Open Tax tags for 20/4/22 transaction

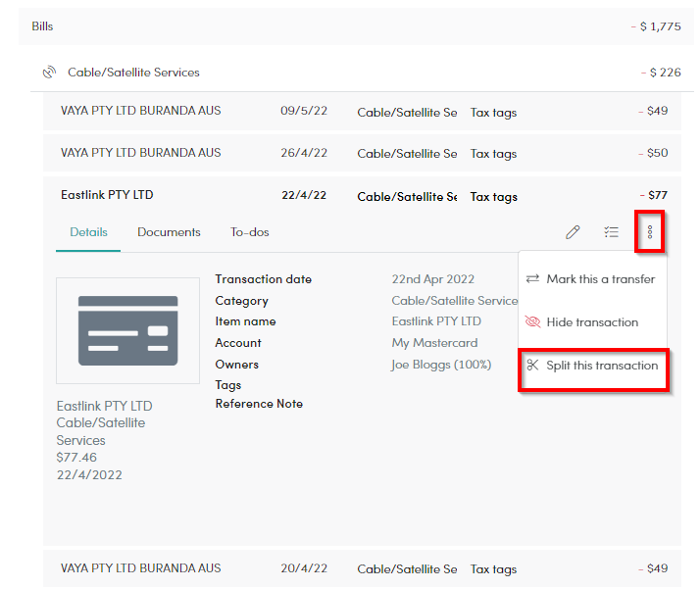(x=493, y=569)
